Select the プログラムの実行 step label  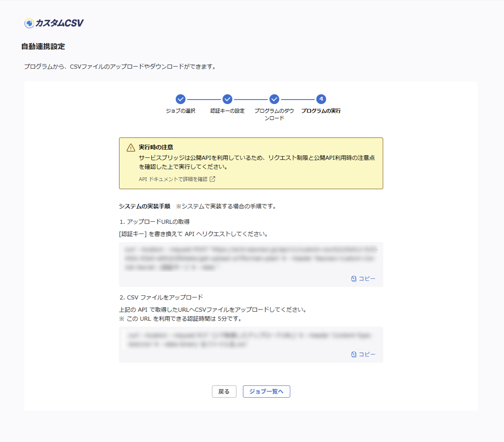point(321,110)
